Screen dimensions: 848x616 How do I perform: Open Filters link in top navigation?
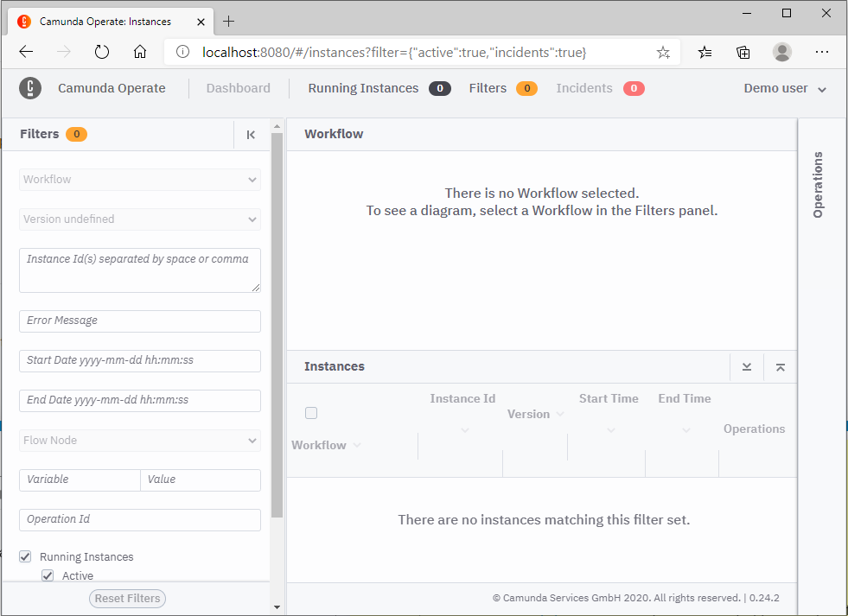pyautogui.click(x=488, y=88)
